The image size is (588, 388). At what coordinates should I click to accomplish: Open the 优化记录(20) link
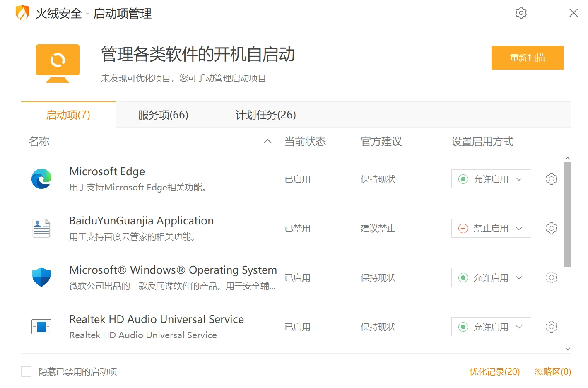pyautogui.click(x=494, y=371)
